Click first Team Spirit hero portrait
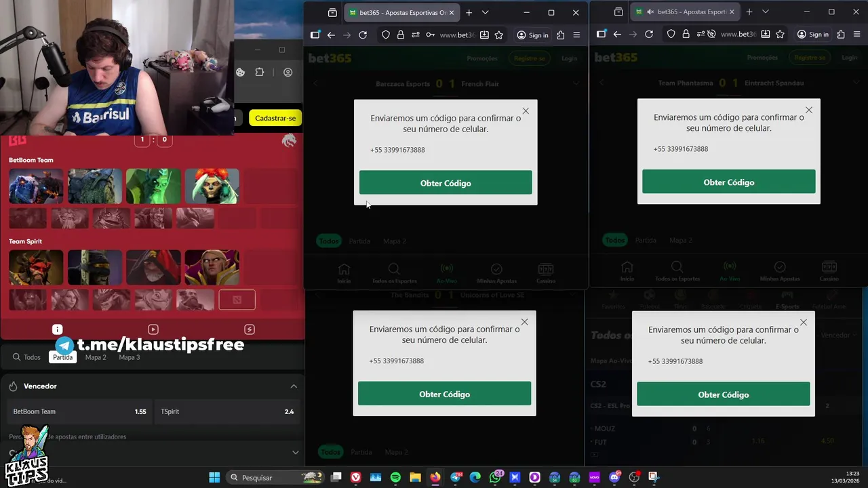 click(36, 267)
